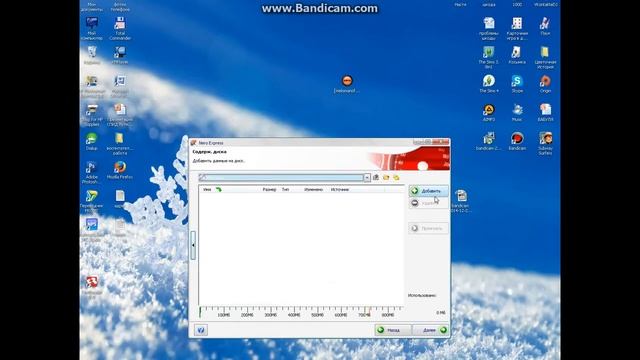Select the green Dialup desktop icon

click(x=91, y=142)
